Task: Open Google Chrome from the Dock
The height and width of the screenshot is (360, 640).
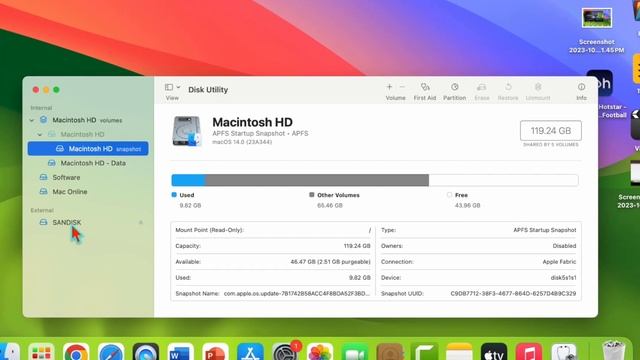Action: coord(76,353)
